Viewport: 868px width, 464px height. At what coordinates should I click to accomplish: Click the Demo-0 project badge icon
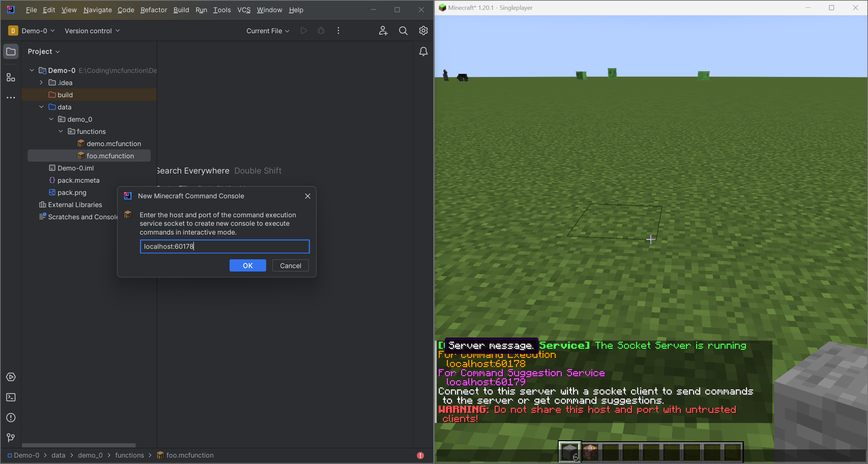click(x=13, y=31)
